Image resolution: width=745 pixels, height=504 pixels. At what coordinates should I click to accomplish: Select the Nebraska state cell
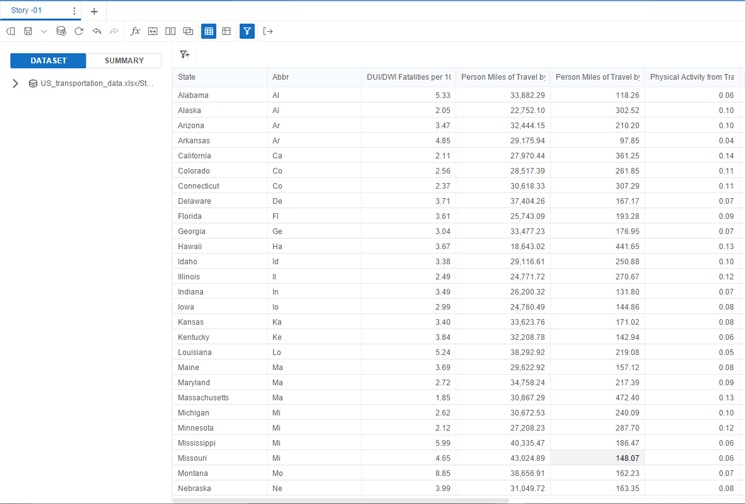coord(220,488)
